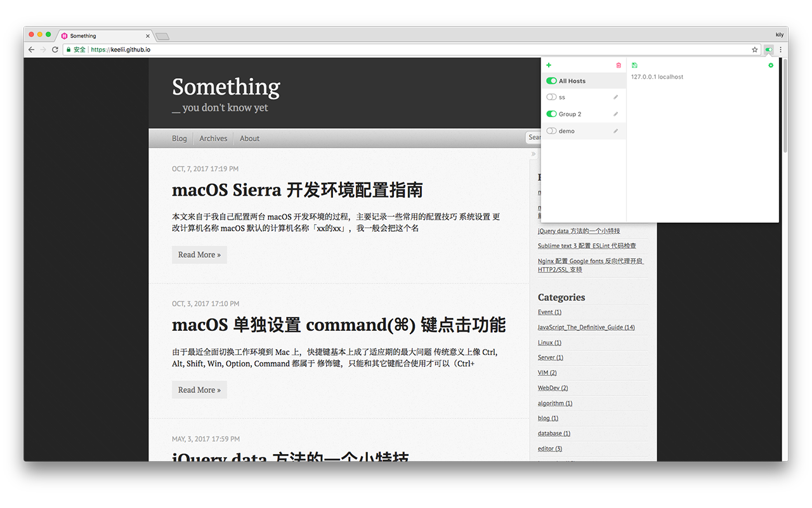Enable the demo hosts group

click(x=551, y=131)
